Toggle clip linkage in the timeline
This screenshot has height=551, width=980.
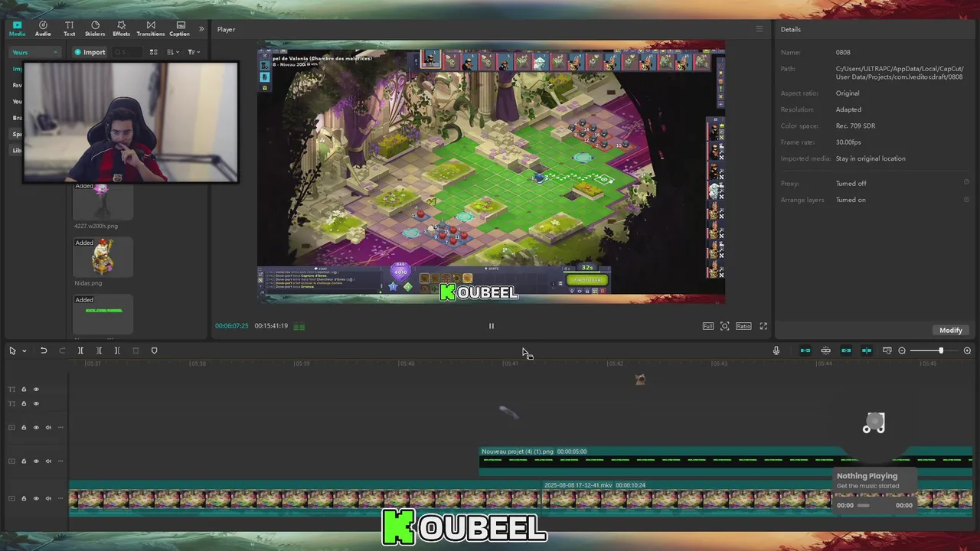point(846,350)
